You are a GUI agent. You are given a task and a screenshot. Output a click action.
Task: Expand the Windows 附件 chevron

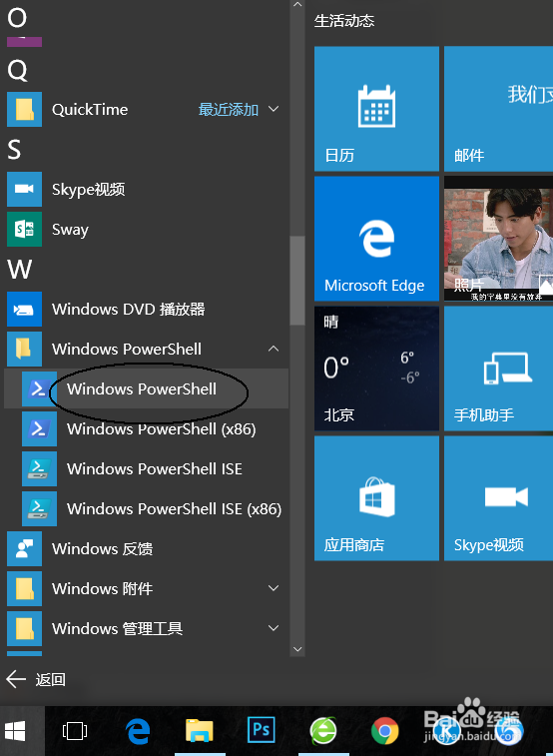pos(274,588)
